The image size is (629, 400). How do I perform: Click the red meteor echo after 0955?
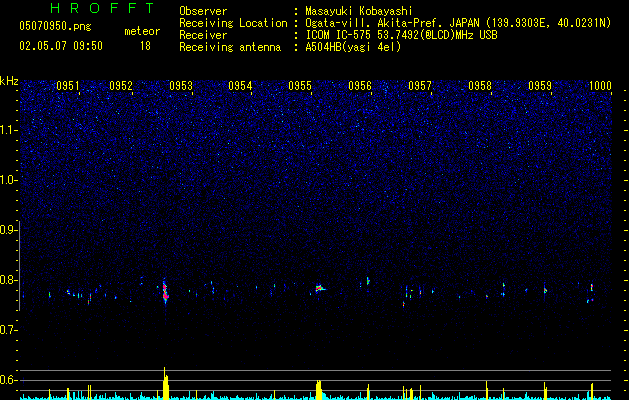point(320,288)
